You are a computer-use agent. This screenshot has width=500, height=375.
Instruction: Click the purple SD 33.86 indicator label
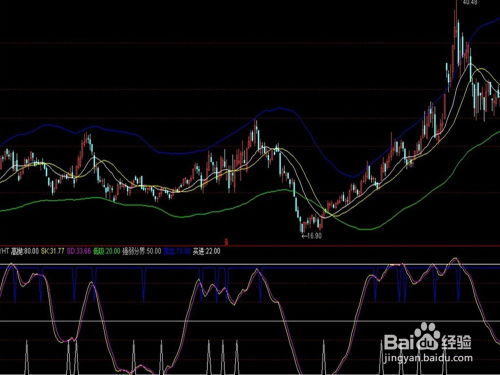(79, 251)
